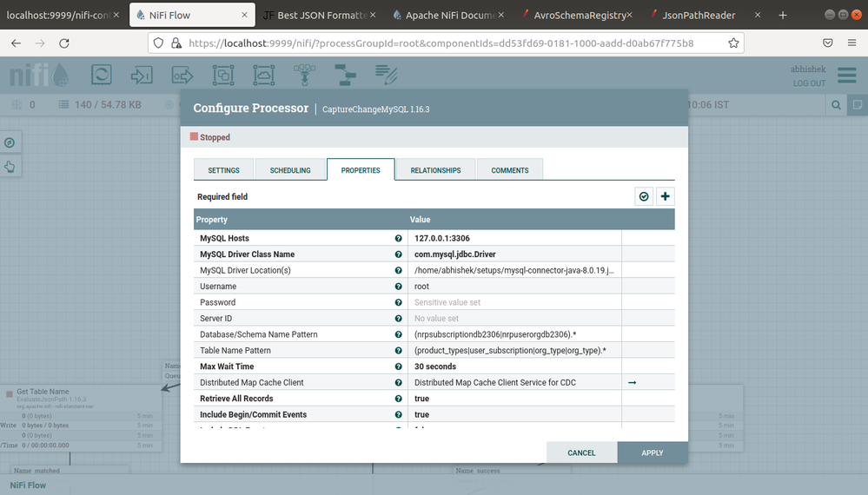Show help for Server ID property
The height and width of the screenshot is (495, 868).
[398, 319]
